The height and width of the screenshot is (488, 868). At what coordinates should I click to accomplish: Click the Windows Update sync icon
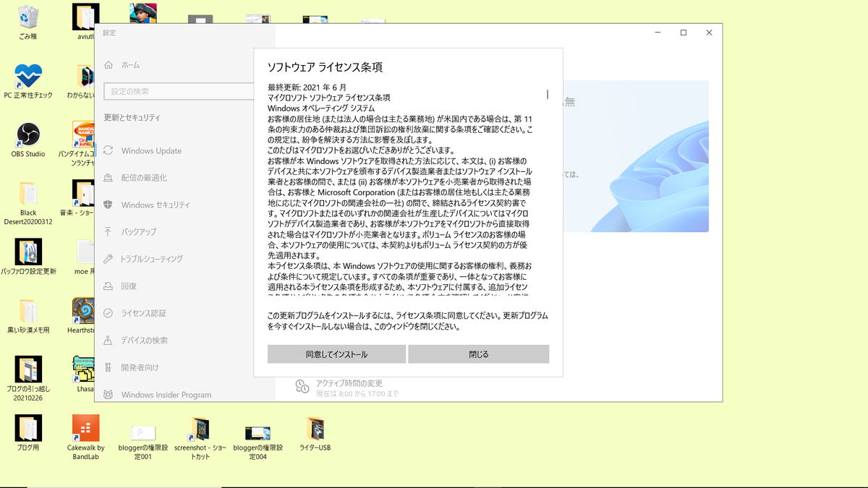pyautogui.click(x=109, y=150)
